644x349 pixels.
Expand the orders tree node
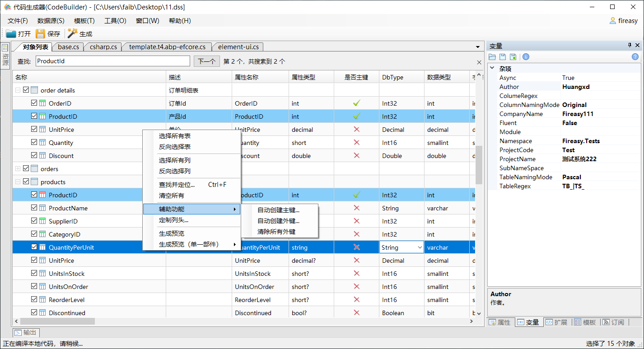point(18,169)
